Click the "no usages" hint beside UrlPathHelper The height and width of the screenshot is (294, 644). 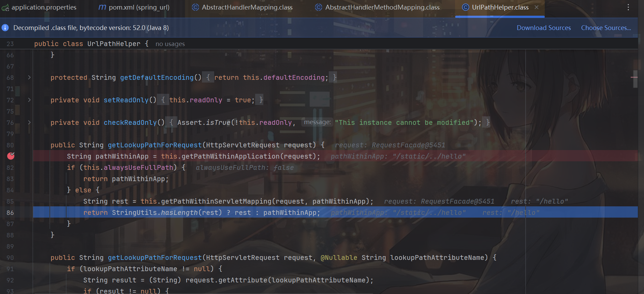[170, 44]
